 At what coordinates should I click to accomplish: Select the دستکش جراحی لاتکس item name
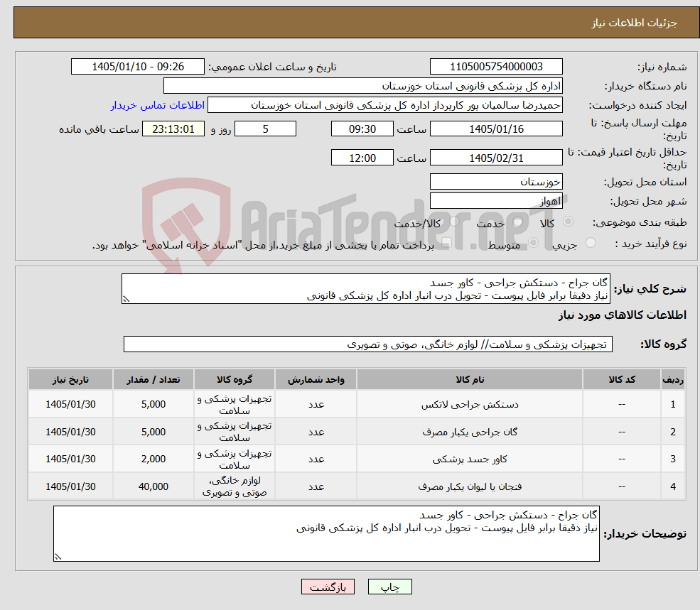point(470,404)
